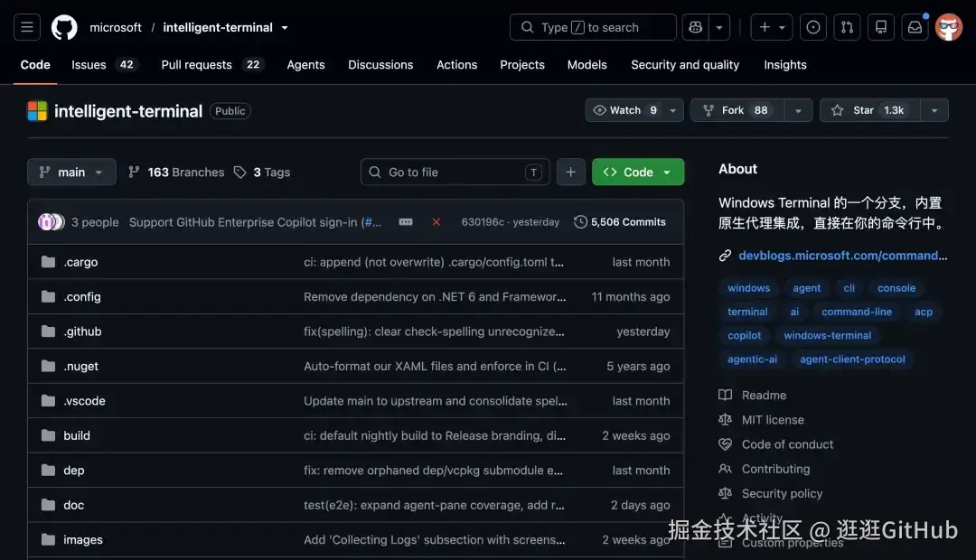976x560 pixels.
Task: Open the Code of conduct link
Action: [787, 444]
